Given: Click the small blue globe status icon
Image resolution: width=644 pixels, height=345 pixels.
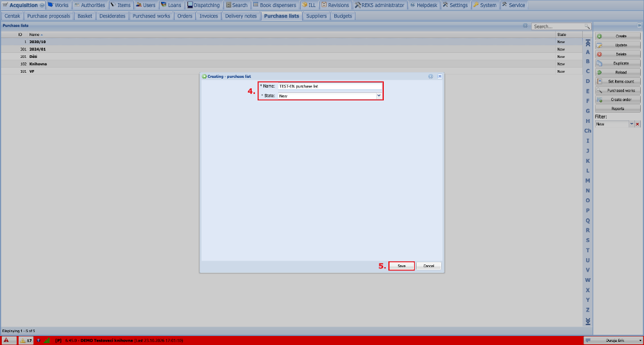Looking at the screenshot, I should click(x=38, y=340).
